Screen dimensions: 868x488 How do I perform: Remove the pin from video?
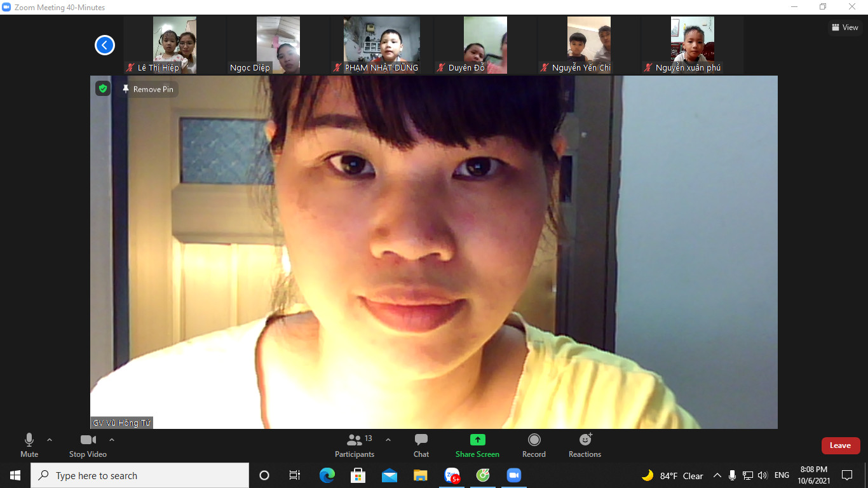click(148, 90)
